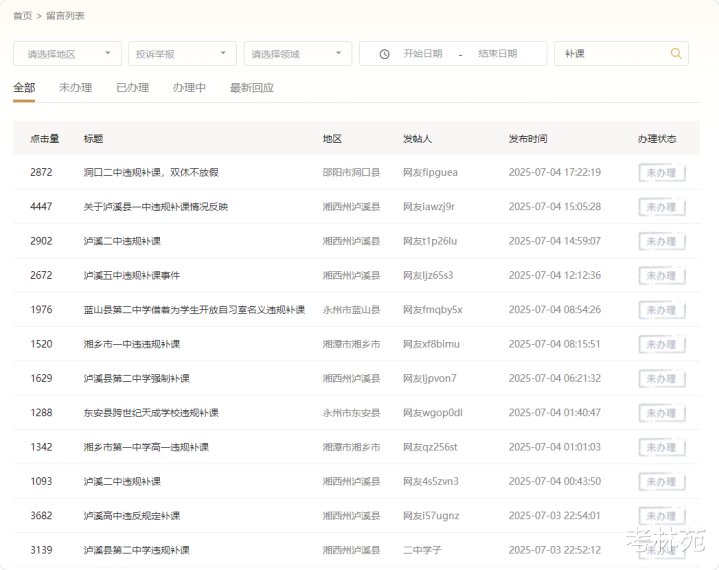Open the 投诉举报 type dropdown
Viewport: 719px width, 570px height.
pos(183,54)
